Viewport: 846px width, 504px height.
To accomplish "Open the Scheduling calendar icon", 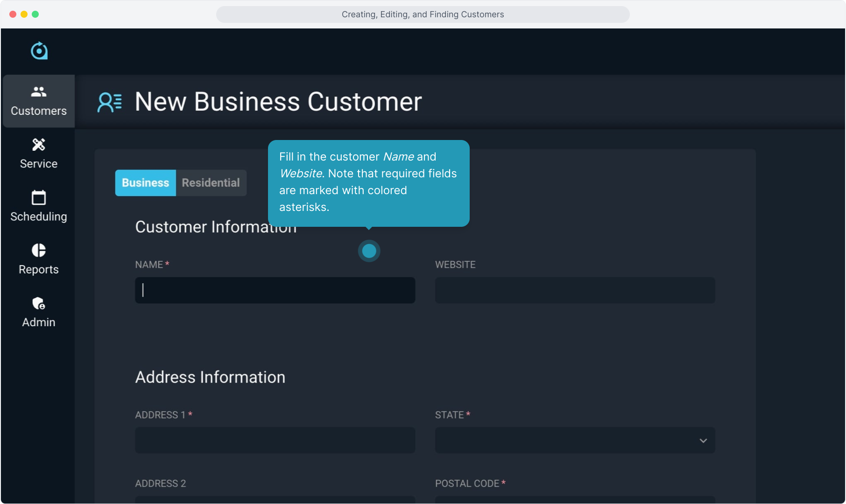I will 39,197.
